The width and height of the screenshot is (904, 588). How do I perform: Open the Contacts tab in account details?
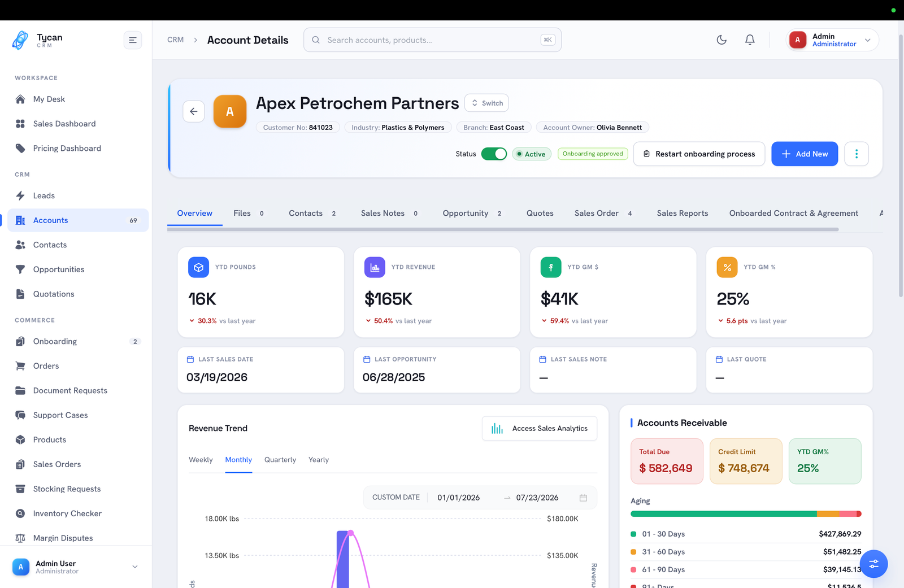(312, 213)
